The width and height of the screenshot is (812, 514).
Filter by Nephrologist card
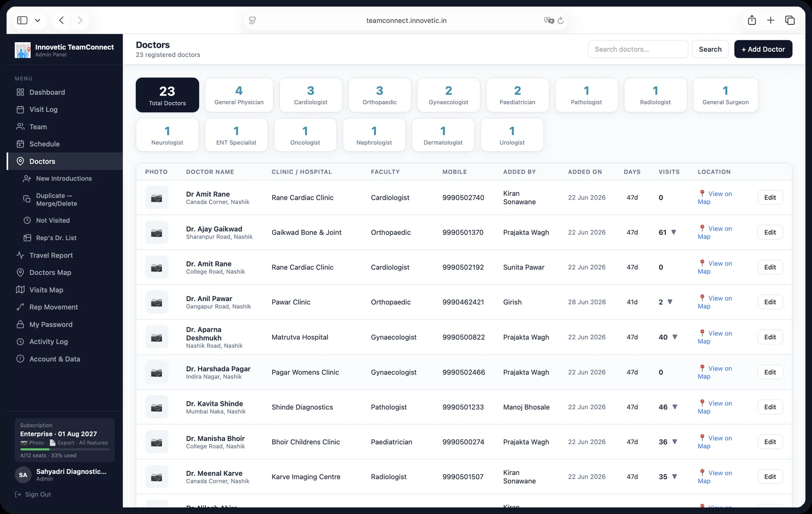pyautogui.click(x=374, y=135)
